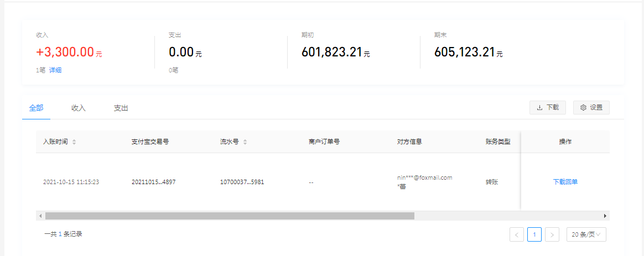Image resolution: width=644 pixels, height=256 pixels.
Task: Go to previous page arrow
Action: [x=517, y=234]
